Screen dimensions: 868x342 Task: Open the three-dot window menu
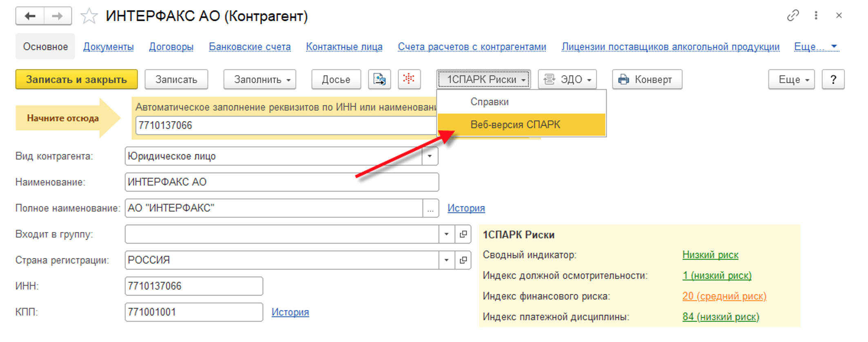tap(816, 16)
